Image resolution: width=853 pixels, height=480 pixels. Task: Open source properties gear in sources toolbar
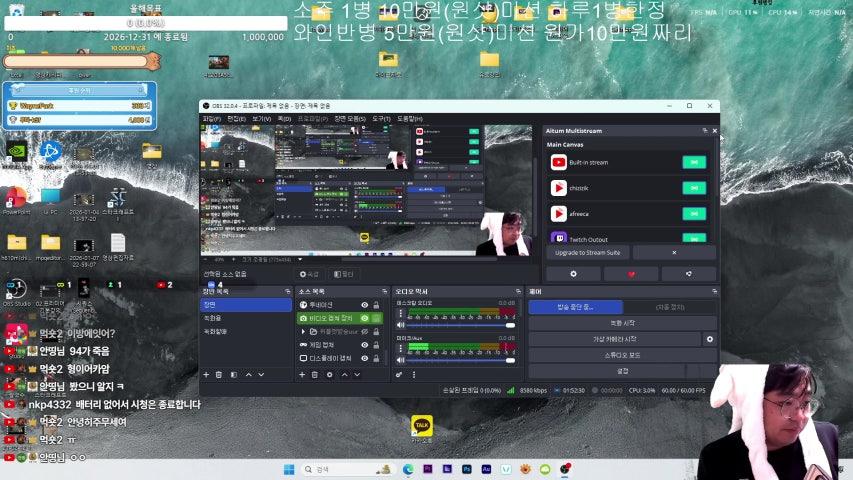(x=330, y=374)
